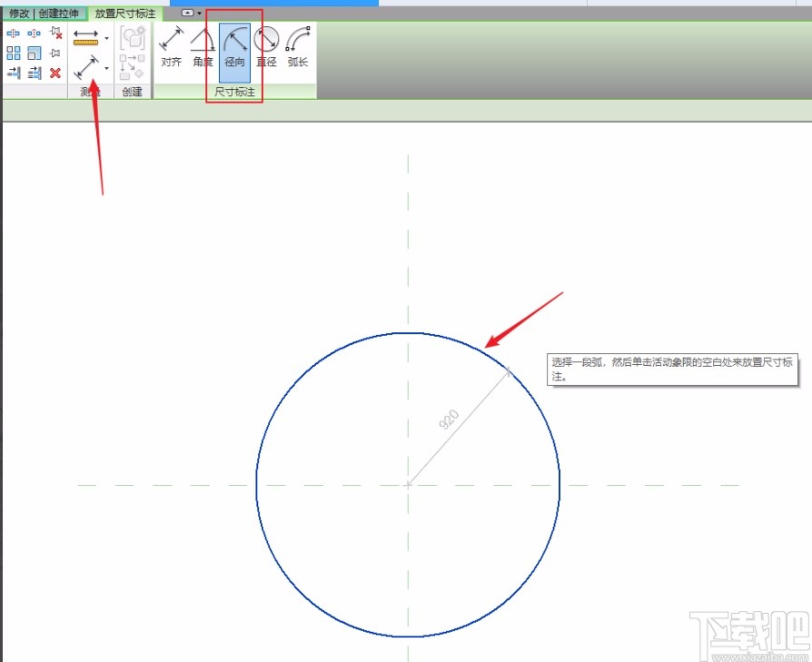Click the Unpin tool icon

(x=55, y=34)
